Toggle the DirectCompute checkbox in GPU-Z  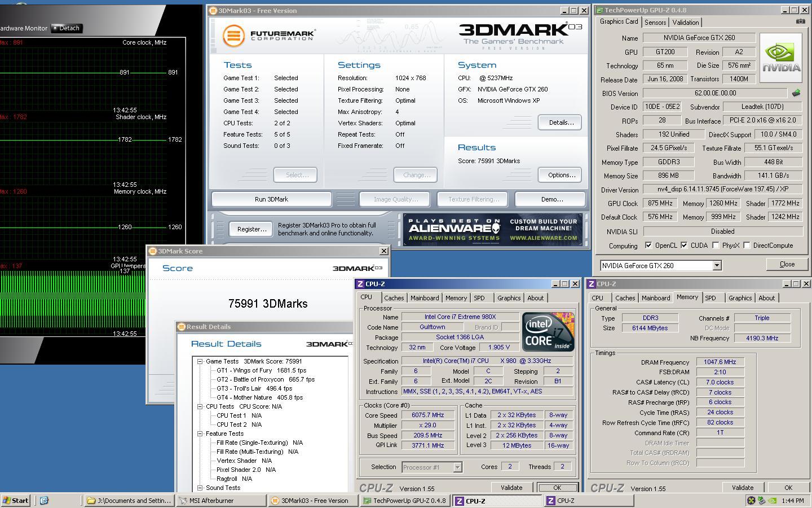(747, 246)
